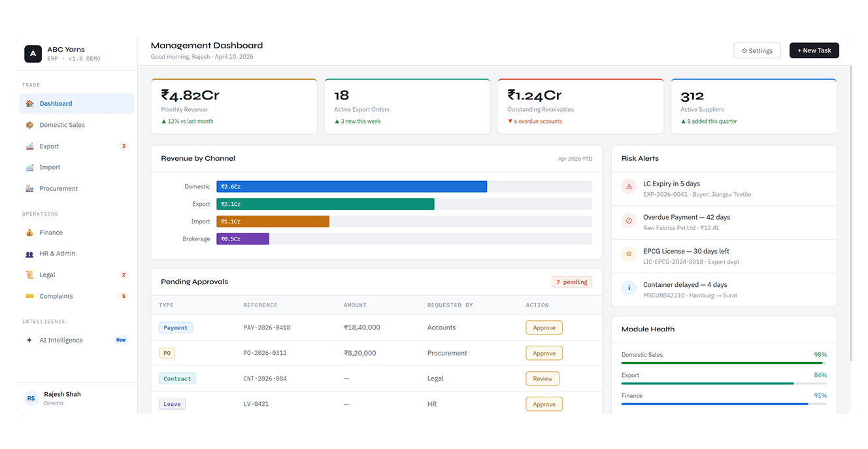Click the Complaints ticket icon
Viewport: 868px width, 449px height.
(x=29, y=296)
